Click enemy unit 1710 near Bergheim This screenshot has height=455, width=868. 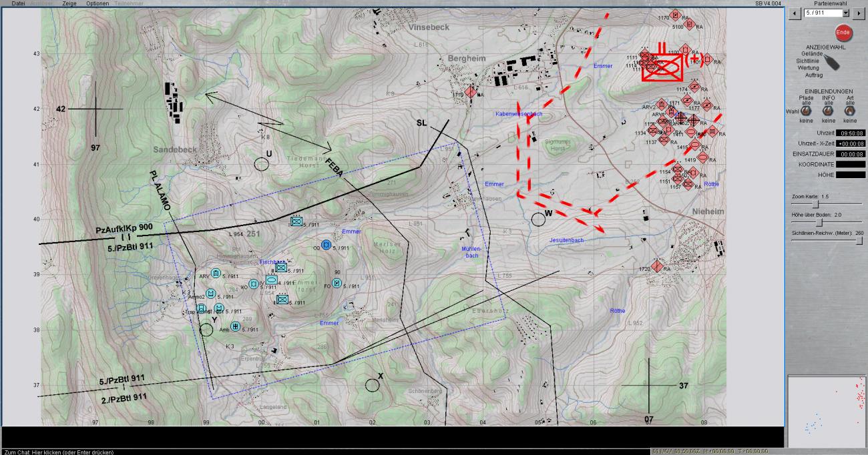(471, 92)
